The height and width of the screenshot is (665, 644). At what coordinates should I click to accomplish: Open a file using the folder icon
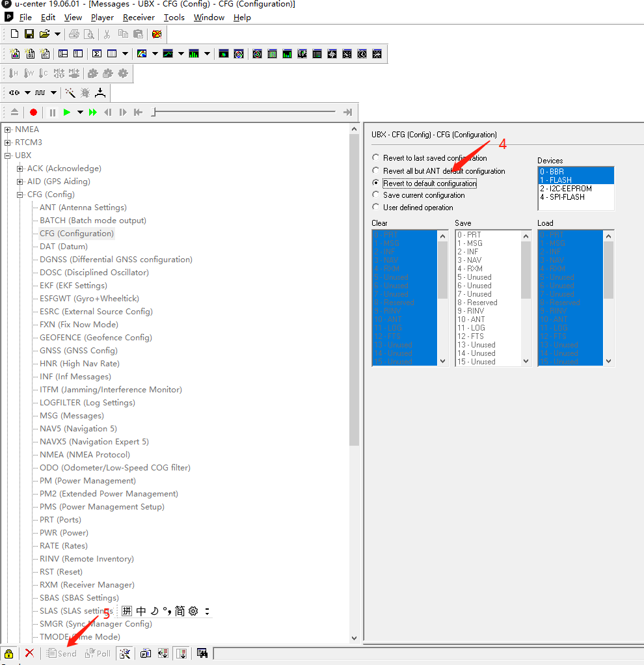click(44, 34)
